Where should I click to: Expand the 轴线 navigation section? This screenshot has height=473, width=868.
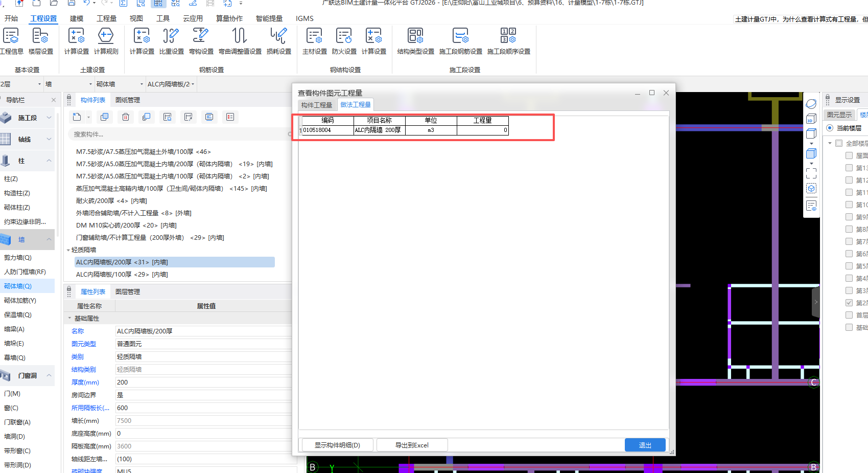tap(49, 140)
